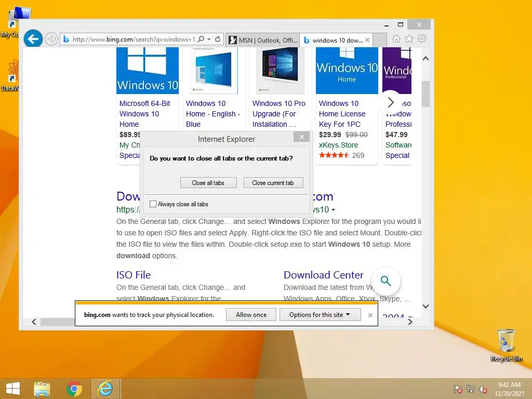Image resolution: width=532 pixels, height=399 pixels.
Task: Open the address bar history dropdown arrow
Action: pos(209,39)
